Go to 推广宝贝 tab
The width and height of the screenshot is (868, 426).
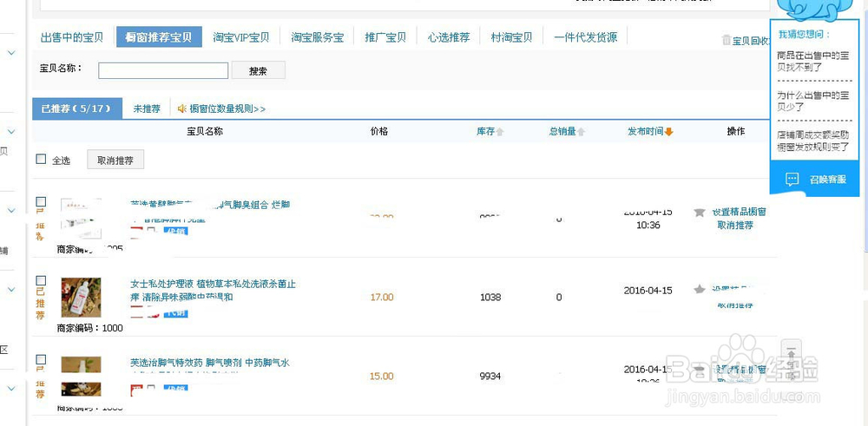pos(385,37)
